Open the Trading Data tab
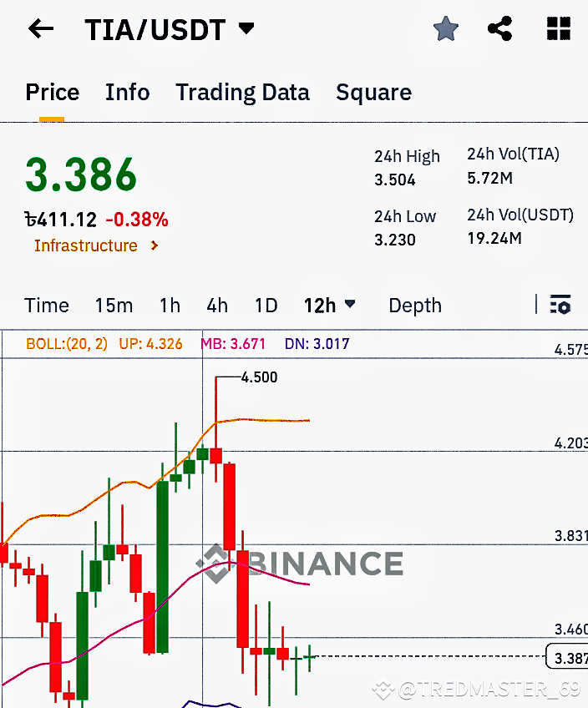Screen dimensions: 588x708 point(242,93)
